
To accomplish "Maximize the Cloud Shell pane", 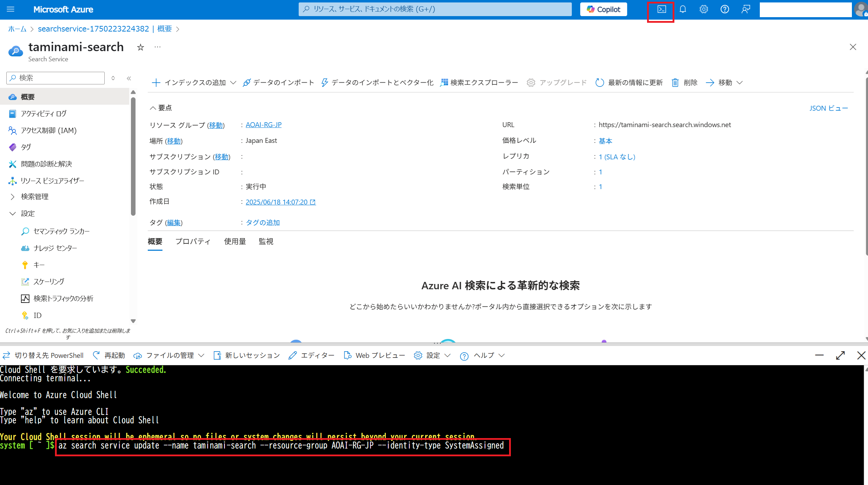I will coord(840,355).
